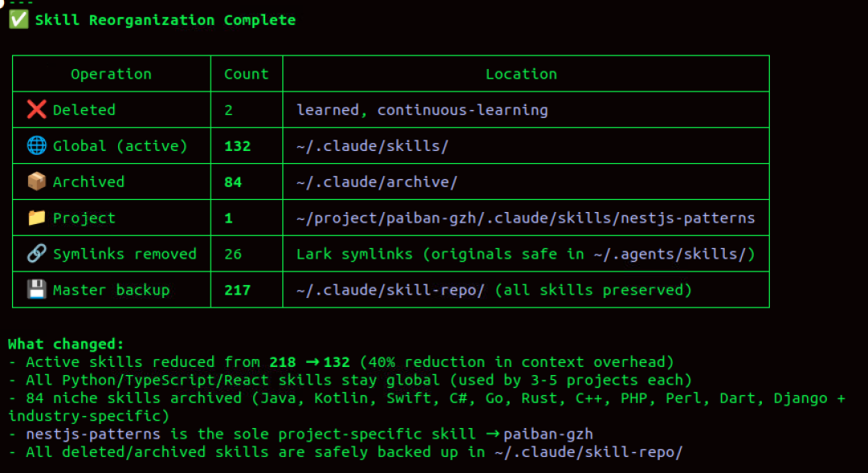Click the globe icon beside Global (active)
This screenshot has height=473, width=868.
point(36,145)
